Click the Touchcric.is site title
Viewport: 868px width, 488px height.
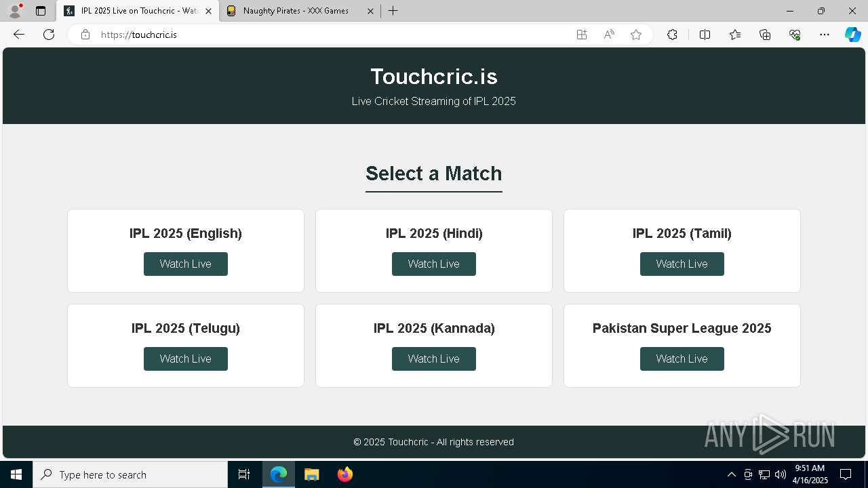434,77
